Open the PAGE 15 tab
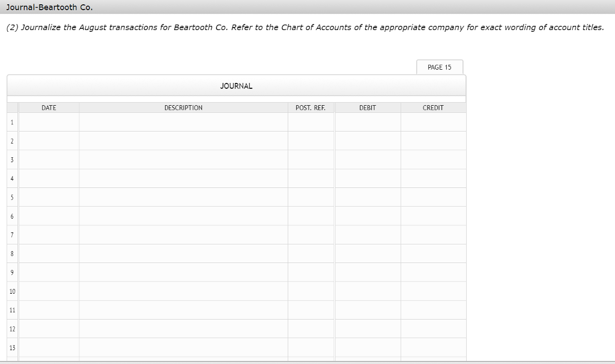Viewport: 615px width, 364px height. click(x=440, y=67)
